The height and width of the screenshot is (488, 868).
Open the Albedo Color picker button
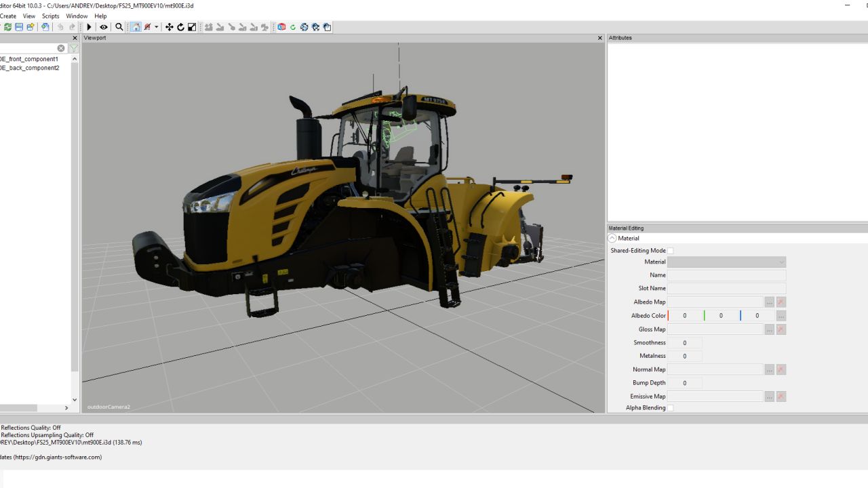tap(781, 316)
